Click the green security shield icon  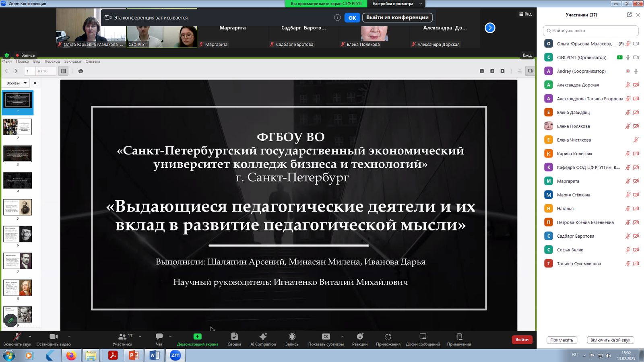pyautogui.click(x=6, y=55)
